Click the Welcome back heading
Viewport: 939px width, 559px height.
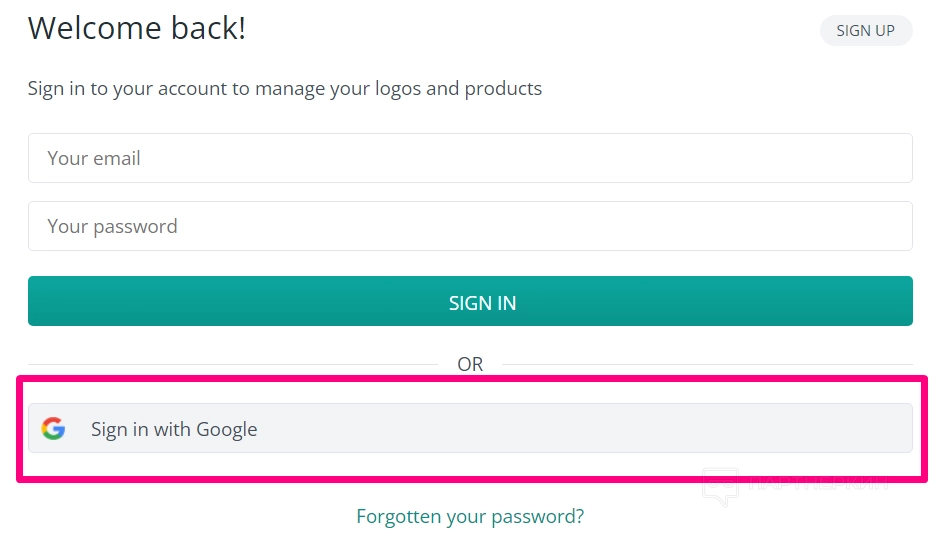137,28
